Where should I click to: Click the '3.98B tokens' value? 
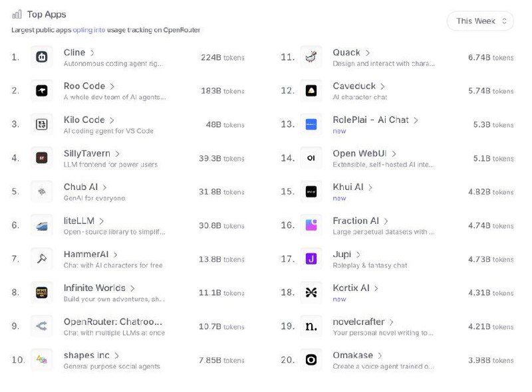pyautogui.click(x=491, y=360)
